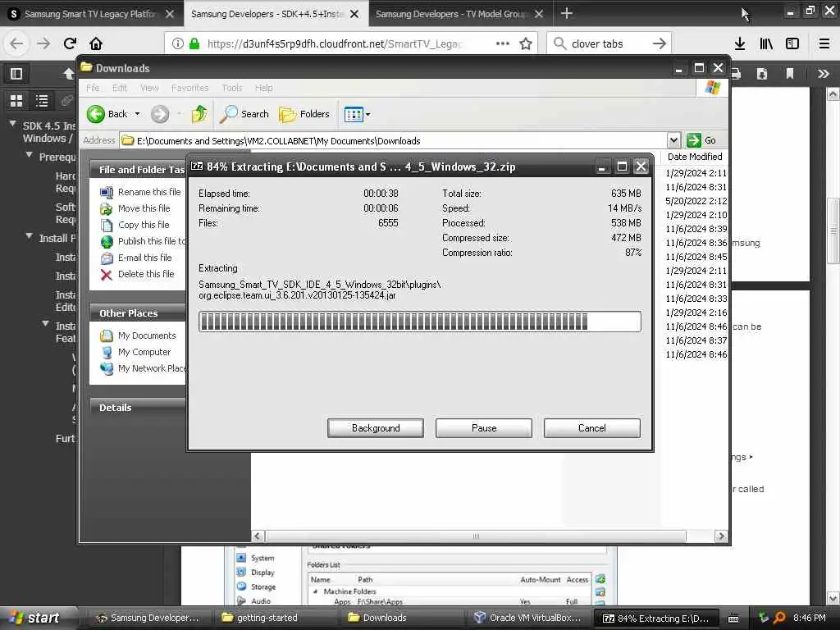Collapse the SDK 4.5 outline item
Image resolution: width=840 pixels, height=630 pixels.
click(x=12, y=125)
